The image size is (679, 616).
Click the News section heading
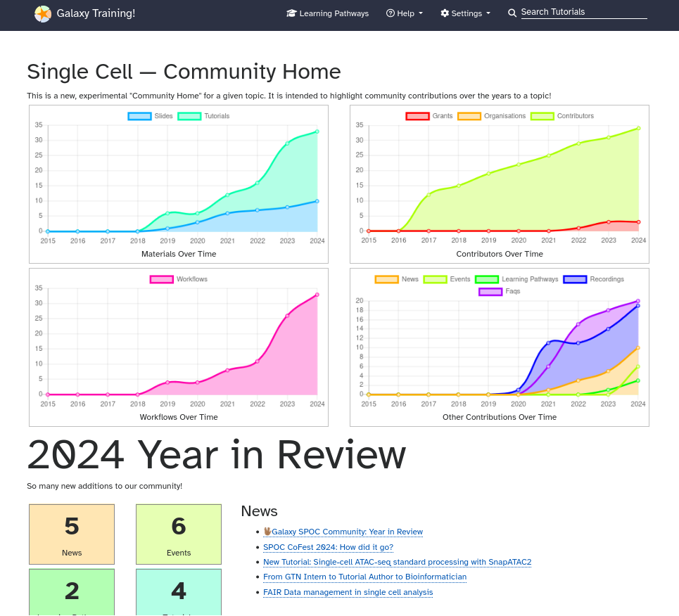tap(259, 511)
